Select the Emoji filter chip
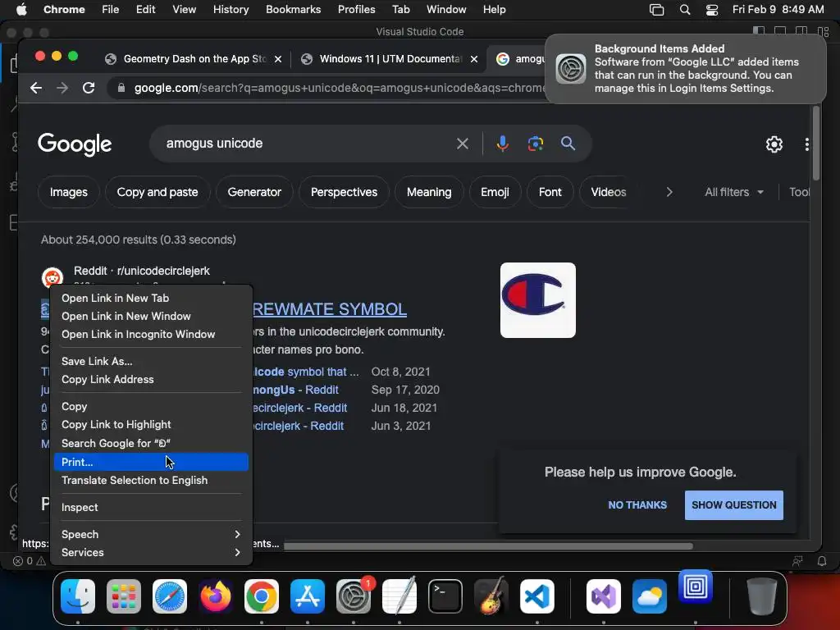 pos(495,192)
